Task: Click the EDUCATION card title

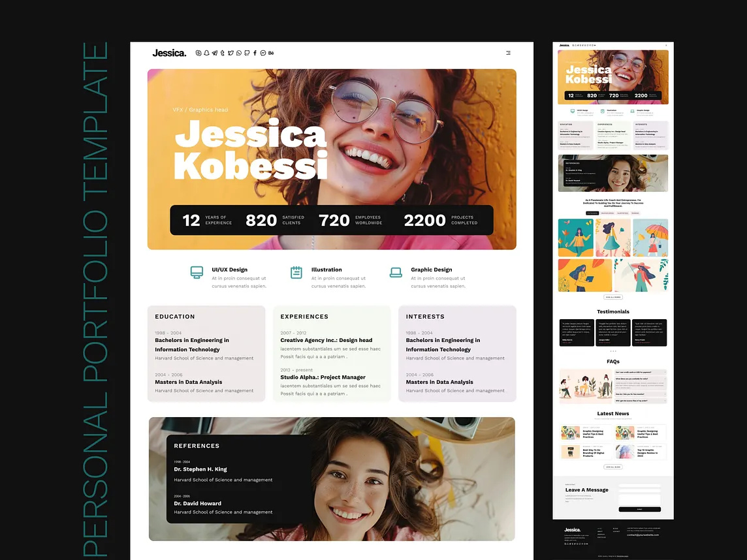Action: pyautogui.click(x=175, y=316)
